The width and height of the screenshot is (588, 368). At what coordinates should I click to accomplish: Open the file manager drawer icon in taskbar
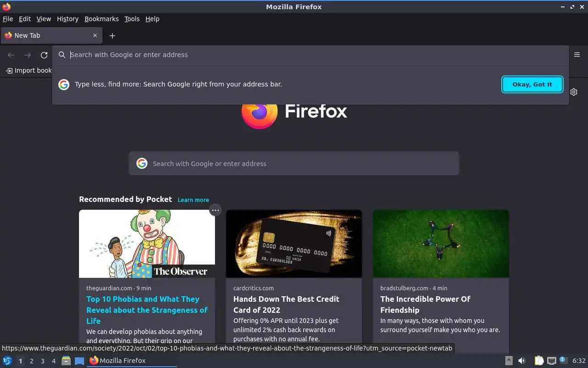click(66, 361)
